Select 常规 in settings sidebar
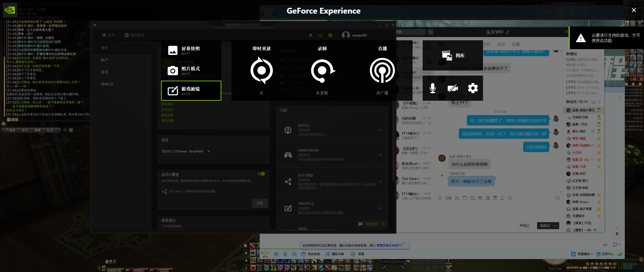644x272 pixels. pos(104,48)
